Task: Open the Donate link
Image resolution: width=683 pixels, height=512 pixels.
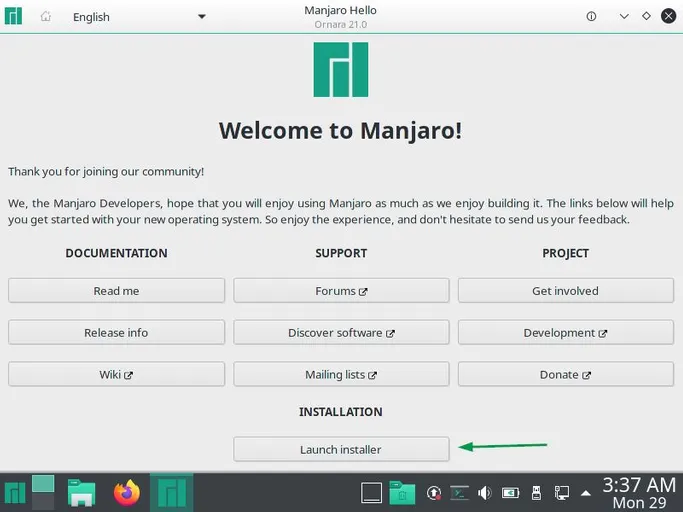Action: (565, 375)
